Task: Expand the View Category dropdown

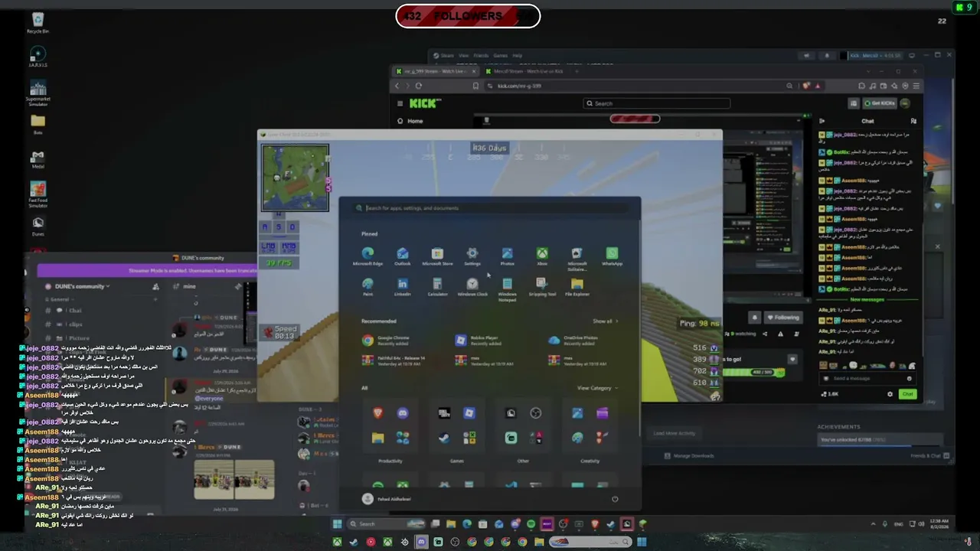Action: pyautogui.click(x=597, y=388)
